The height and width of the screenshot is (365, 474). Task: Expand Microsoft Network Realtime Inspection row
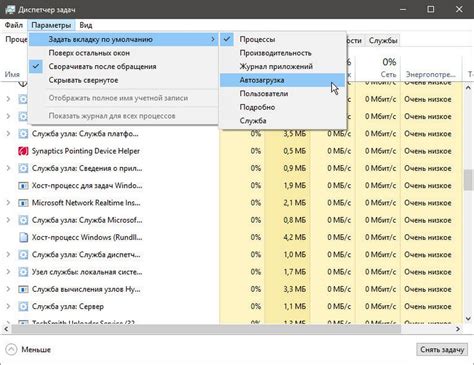pyautogui.click(x=8, y=203)
